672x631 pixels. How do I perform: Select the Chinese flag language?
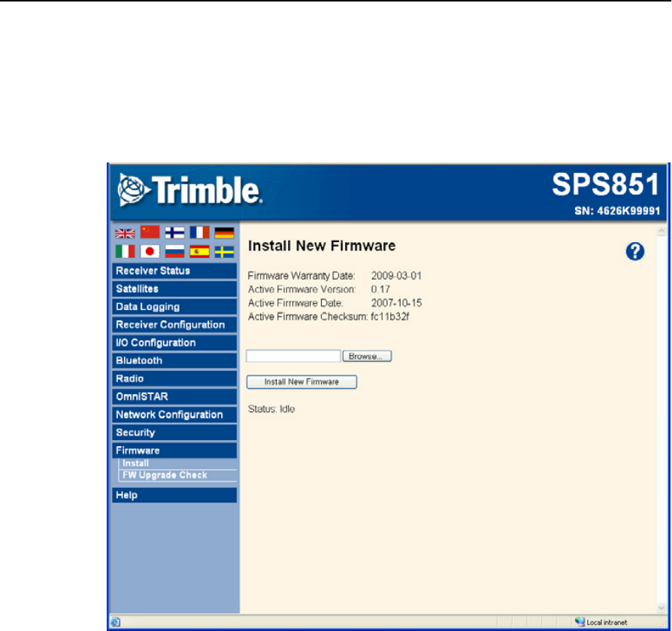point(150,232)
